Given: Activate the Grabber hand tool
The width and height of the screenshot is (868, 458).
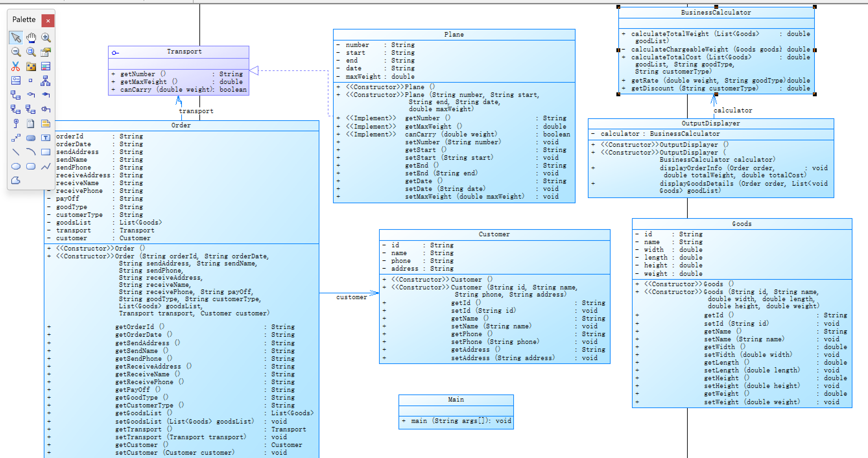Looking at the screenshot, I should pos(31,37).
